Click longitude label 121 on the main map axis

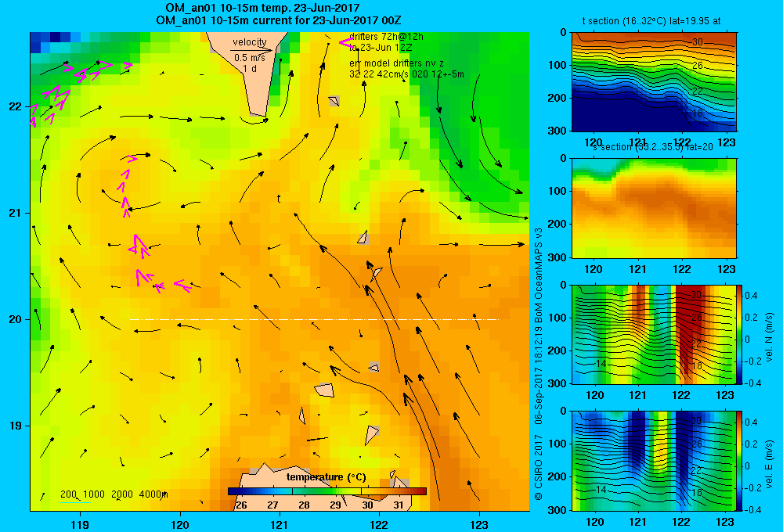click(280, 524)
